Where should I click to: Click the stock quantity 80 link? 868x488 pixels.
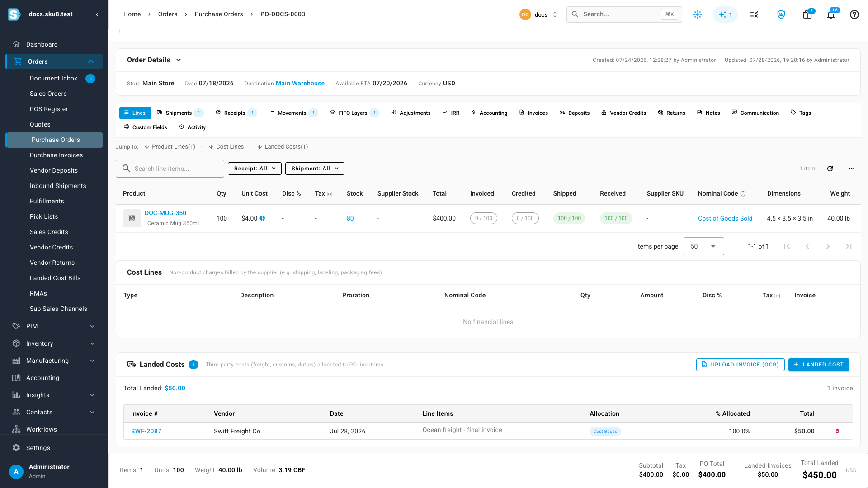pyautogui.click(x=350, y=218)
